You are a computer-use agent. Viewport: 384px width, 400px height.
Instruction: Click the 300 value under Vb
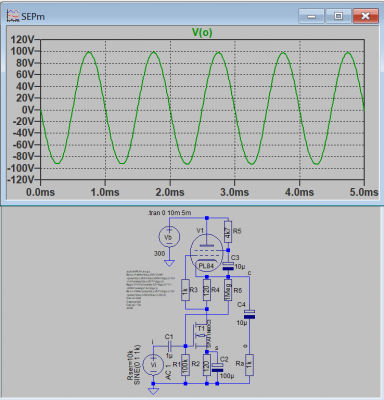[159, 254]
